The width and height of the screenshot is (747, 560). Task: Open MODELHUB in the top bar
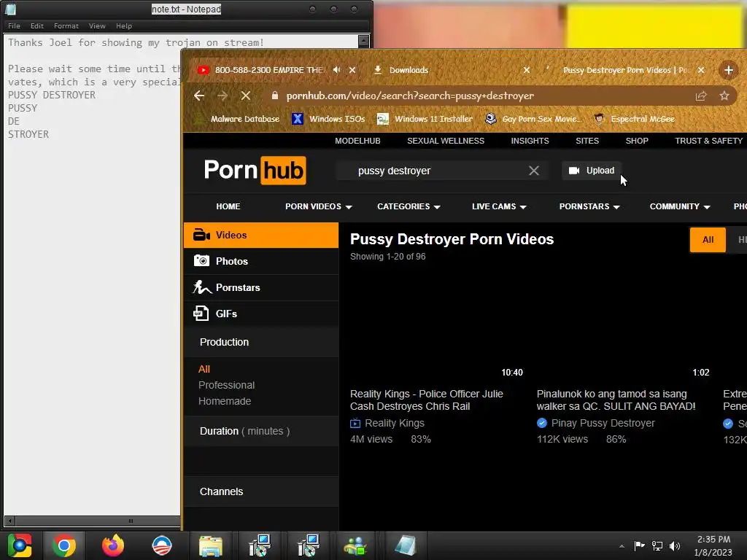[x=357, y=141]
